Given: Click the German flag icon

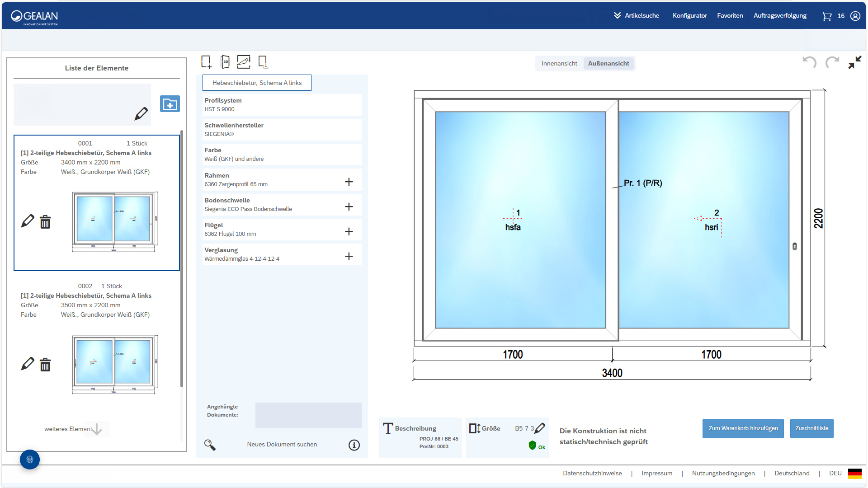Looking at the screenshot, I should (x=855, y=474).
